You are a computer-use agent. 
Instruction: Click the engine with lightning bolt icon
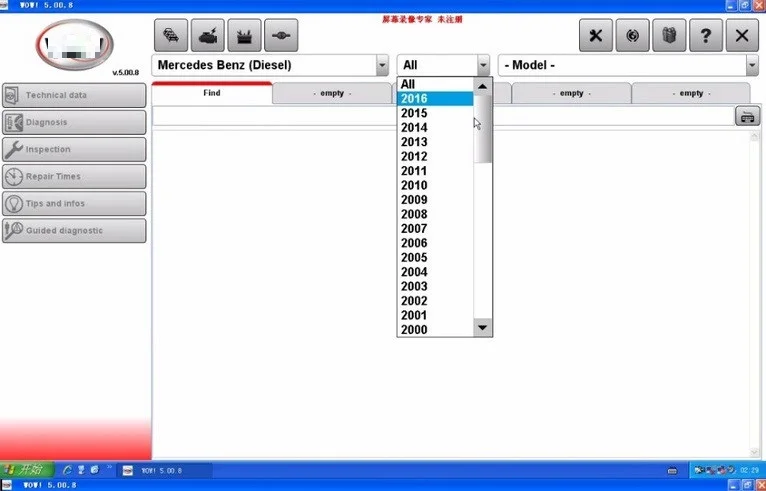point(208,36)
